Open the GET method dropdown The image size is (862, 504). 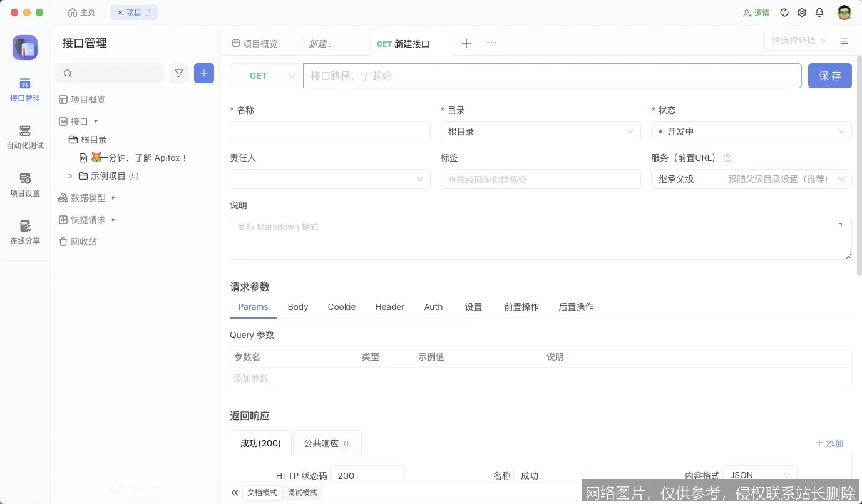267,76
